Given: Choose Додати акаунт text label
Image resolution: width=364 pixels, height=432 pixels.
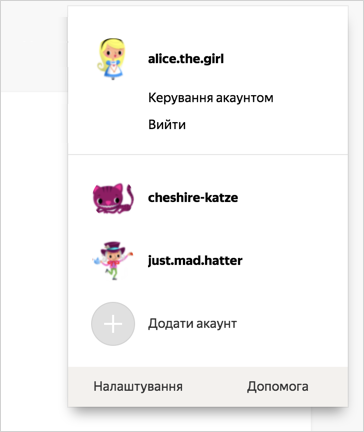Looking at the screenshot, I should 192,324.
